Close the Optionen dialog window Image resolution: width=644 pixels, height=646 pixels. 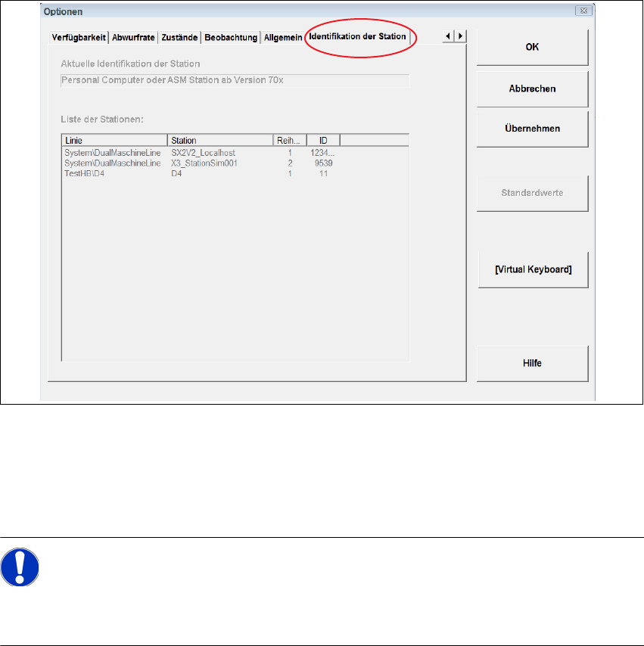583,11
